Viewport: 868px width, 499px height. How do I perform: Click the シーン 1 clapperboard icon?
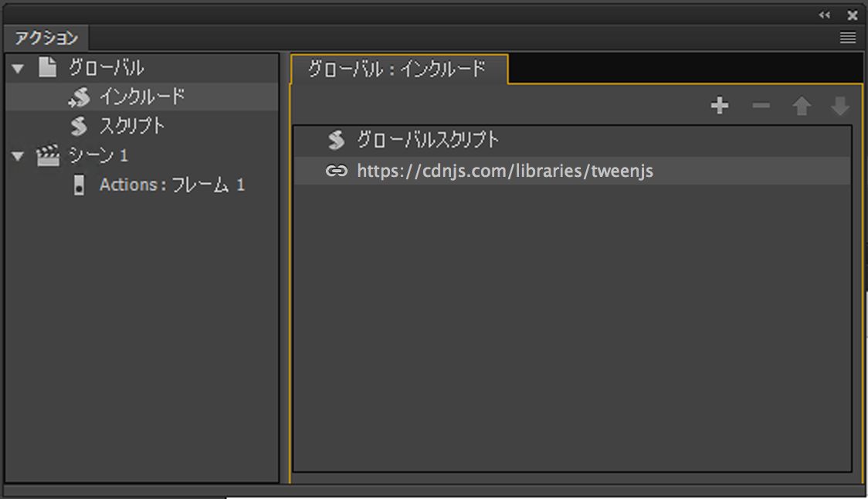48,155
